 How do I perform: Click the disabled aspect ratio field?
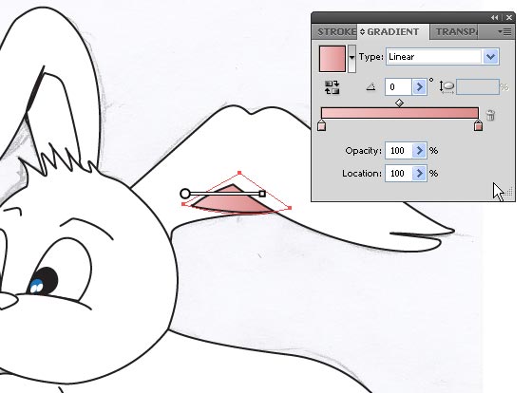[478, 87]
